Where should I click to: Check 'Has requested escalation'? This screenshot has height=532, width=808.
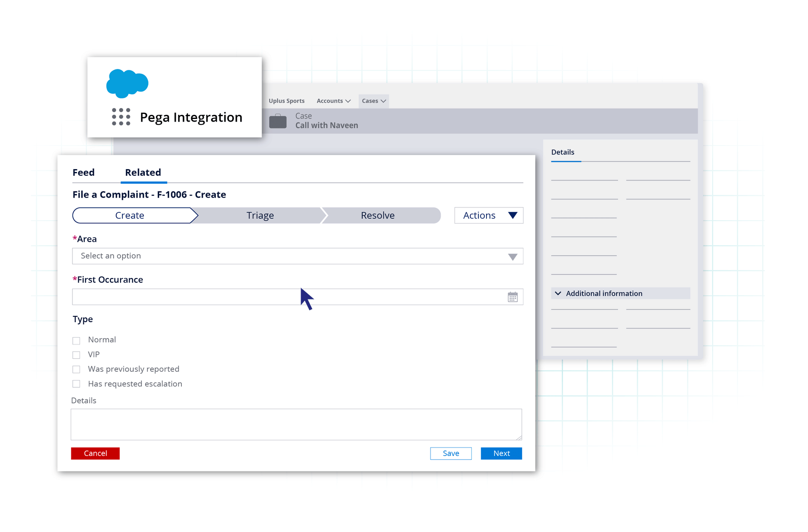tap(76, 384)
